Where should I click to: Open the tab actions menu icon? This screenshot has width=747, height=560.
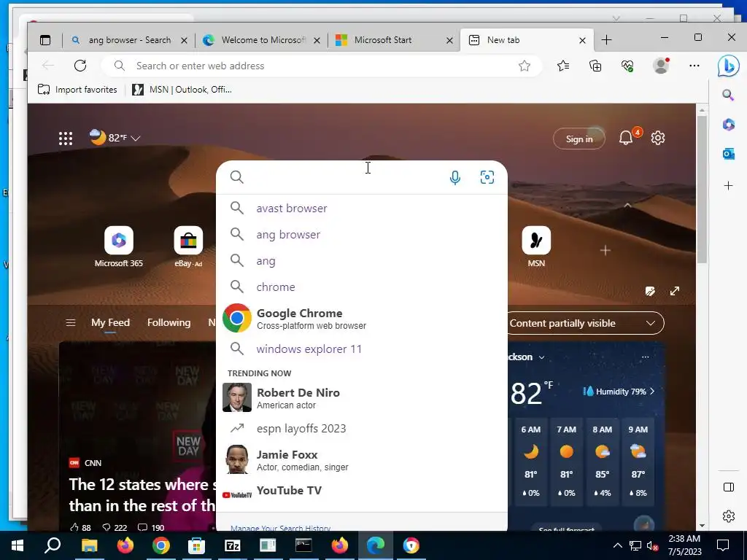(x=45, y=40)
